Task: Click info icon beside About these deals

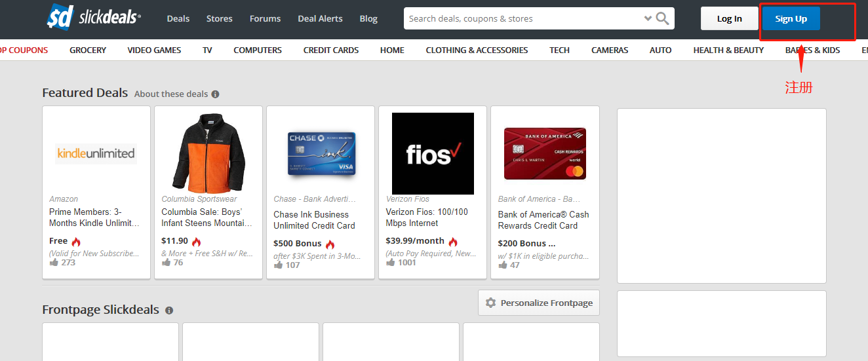Action: [215, 94]
